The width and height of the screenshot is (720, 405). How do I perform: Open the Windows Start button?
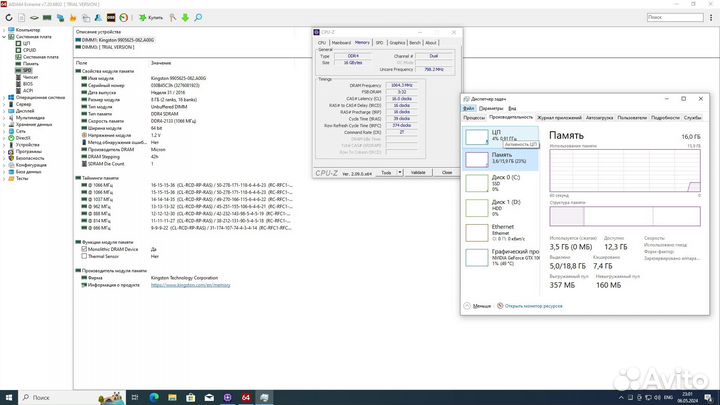9,398
